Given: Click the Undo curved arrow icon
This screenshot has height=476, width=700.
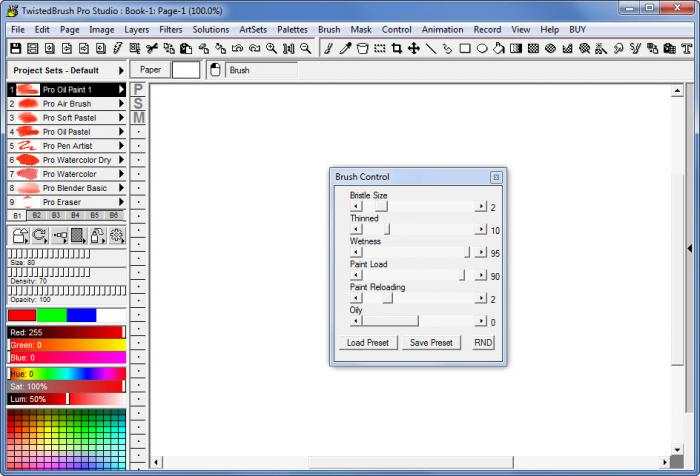Looking at the screenshot, I should click(x=238, y=48).
